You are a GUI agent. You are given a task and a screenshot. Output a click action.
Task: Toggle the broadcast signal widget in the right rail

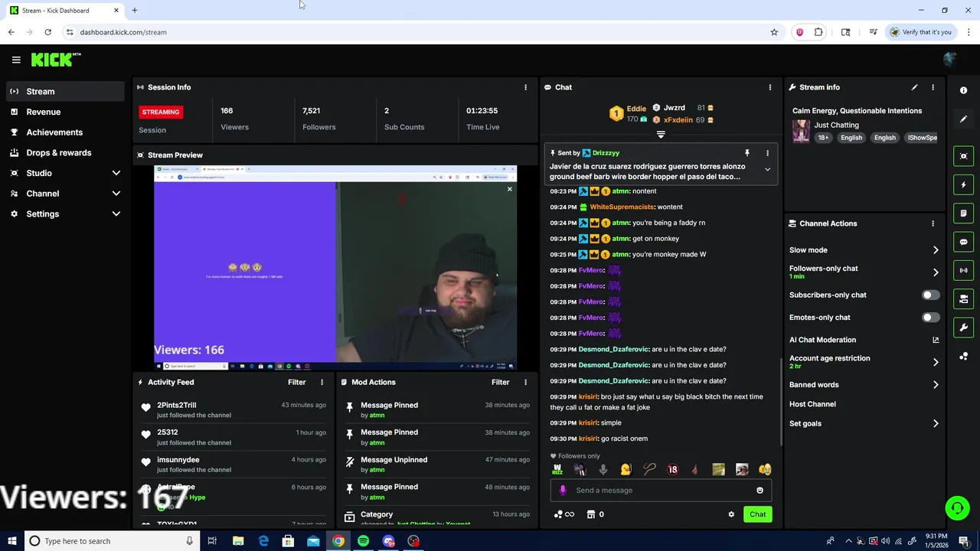click(963, 270)
